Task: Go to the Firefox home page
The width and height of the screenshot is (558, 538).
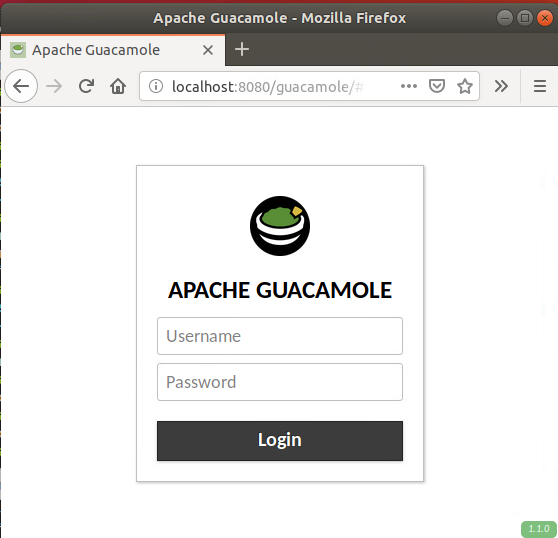Action: coord(118,86)
